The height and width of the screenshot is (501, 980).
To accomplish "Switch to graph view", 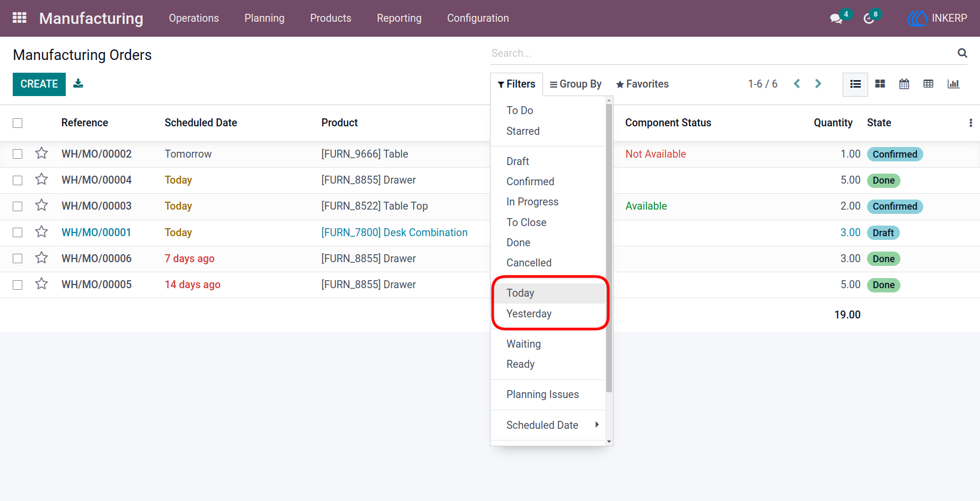I will 953,84.
